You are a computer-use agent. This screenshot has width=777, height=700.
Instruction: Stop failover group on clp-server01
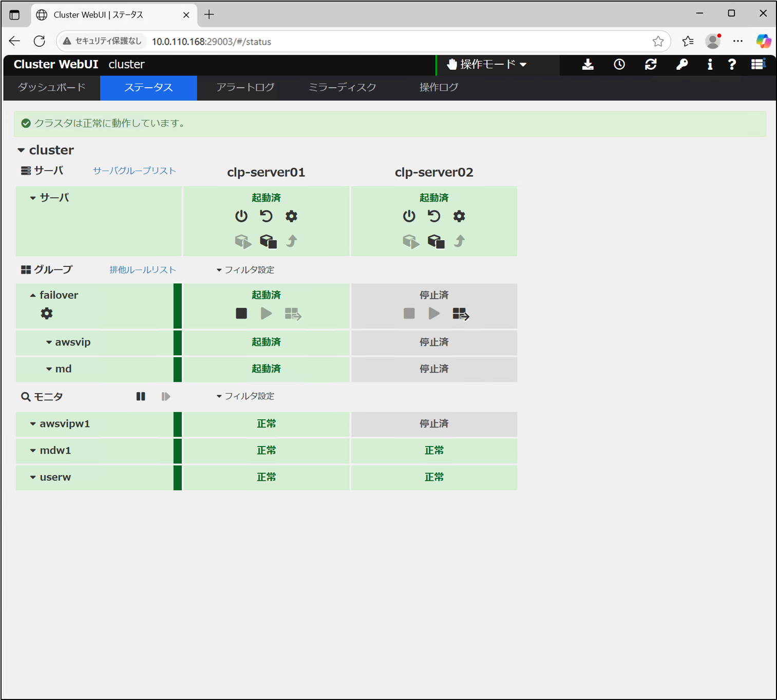241,314
